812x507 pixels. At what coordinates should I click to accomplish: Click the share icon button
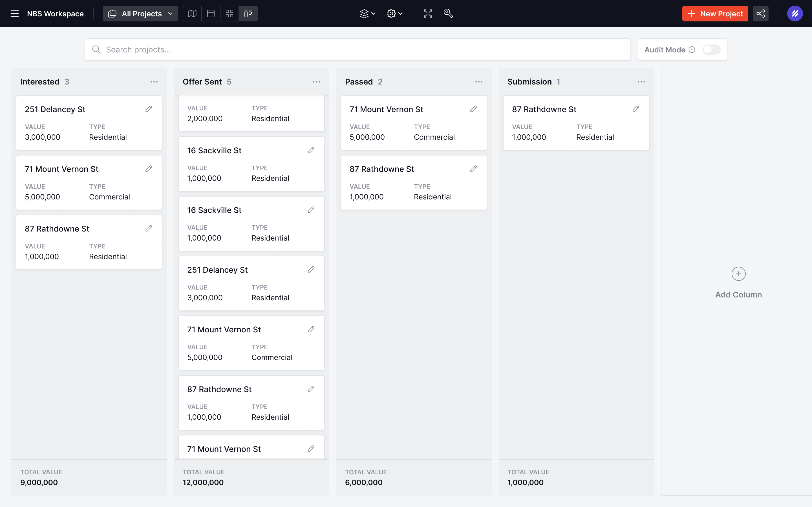pyautogui.click(x=760, y=14)
